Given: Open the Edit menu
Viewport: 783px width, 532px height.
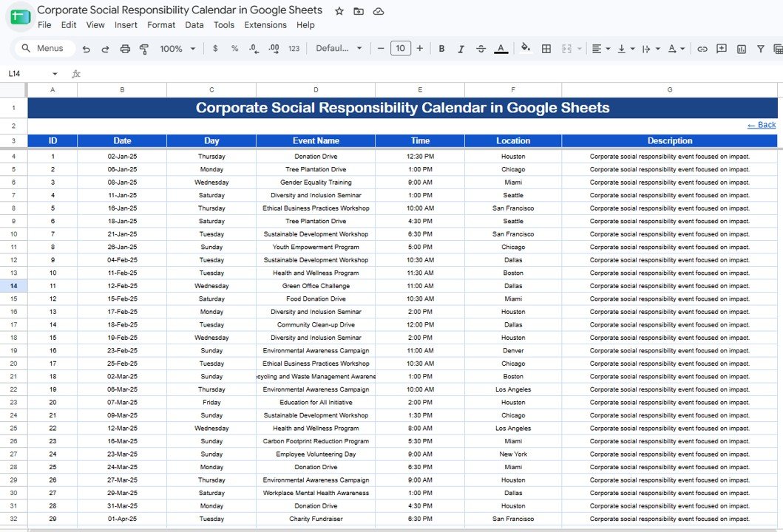Looking at the screenshot, I should pyautogui.click(x=69, y=25).
